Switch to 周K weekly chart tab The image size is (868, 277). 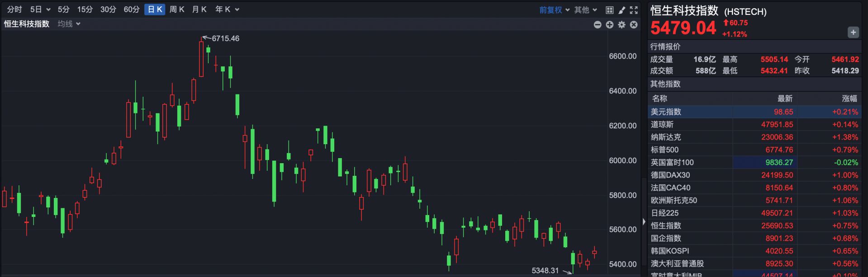177,9
